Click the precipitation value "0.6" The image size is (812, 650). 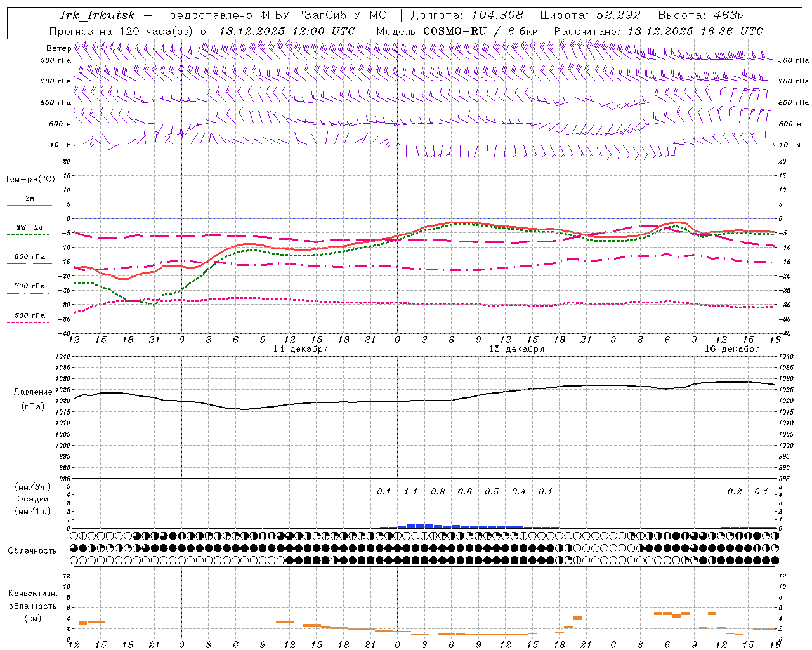tap(465, 491)
